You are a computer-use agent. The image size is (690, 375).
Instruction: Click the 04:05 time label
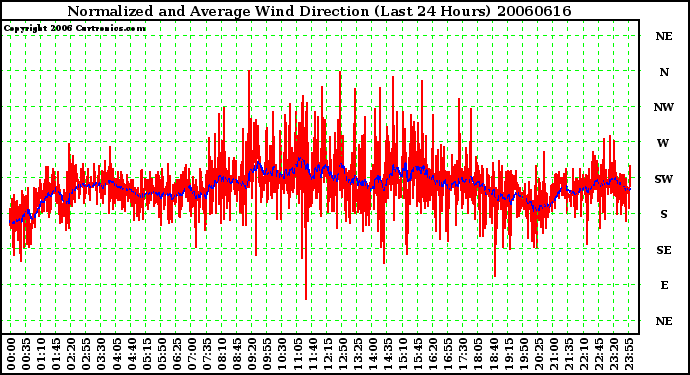117,354
